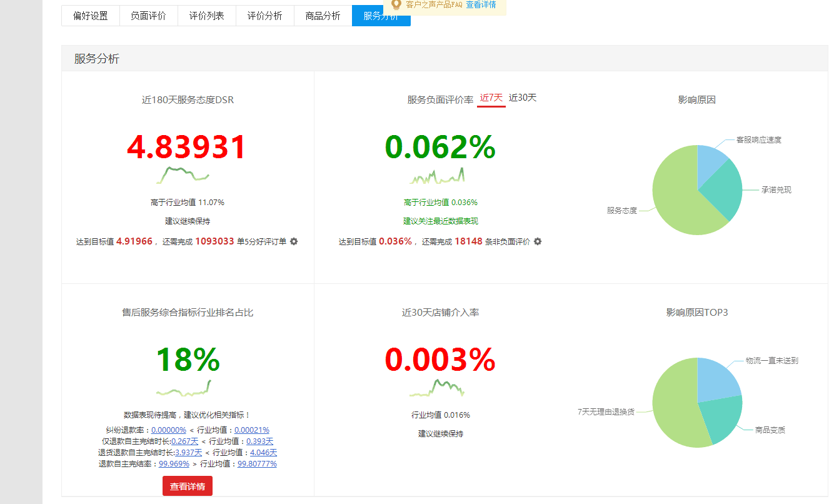839x504 pixels.
Task: Open industry average 0.393天 link
Action: tap(259, 441)
